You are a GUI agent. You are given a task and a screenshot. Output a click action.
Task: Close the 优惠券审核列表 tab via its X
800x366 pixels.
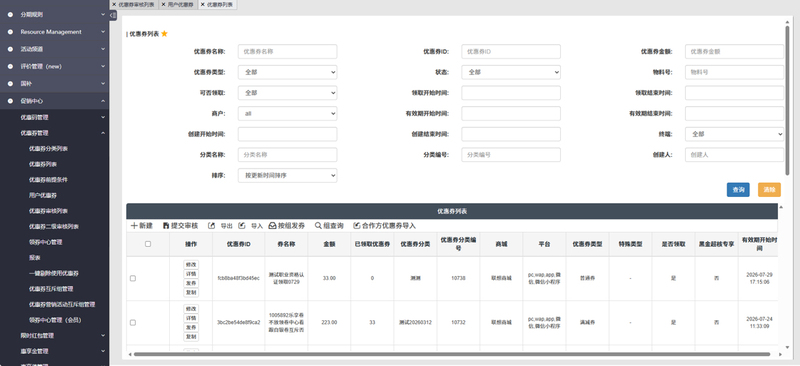point(114,4)
